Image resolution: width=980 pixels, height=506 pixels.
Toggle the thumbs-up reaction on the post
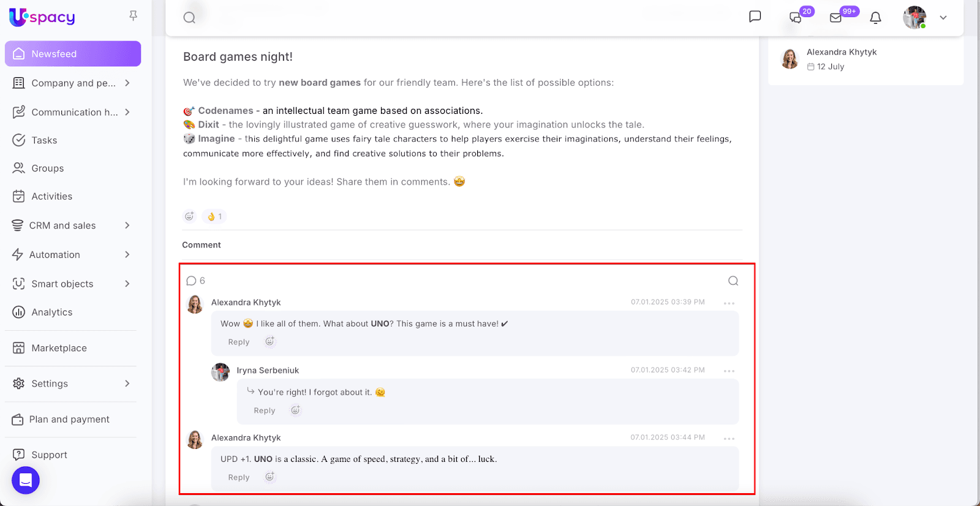214,216
